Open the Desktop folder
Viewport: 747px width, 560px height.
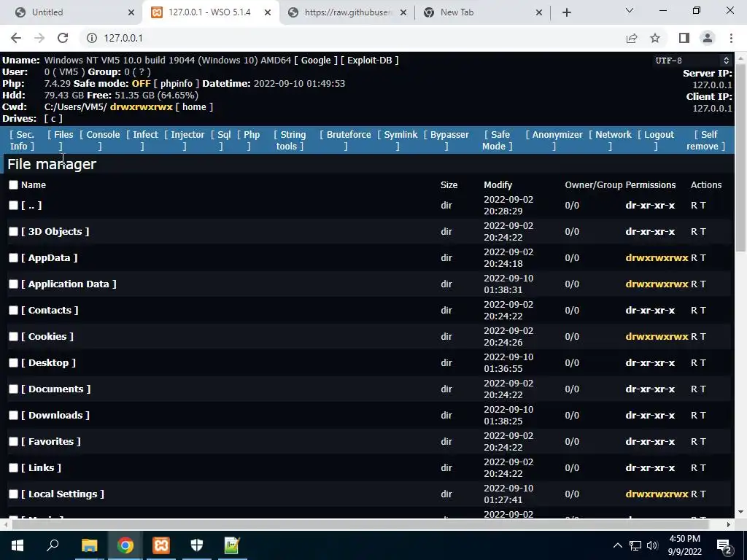pyautogui.click(x=49, y=363)
